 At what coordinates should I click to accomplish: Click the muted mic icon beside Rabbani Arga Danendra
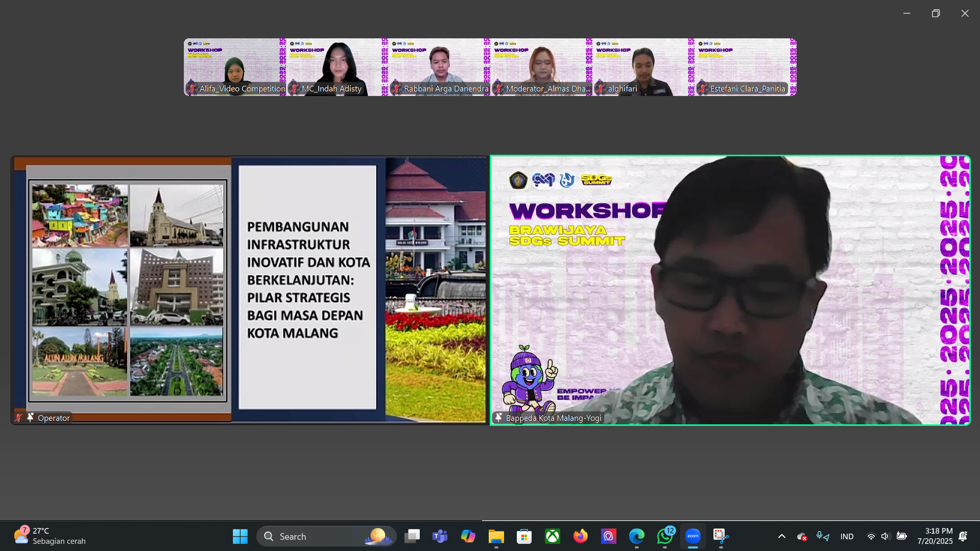point(396,88)
